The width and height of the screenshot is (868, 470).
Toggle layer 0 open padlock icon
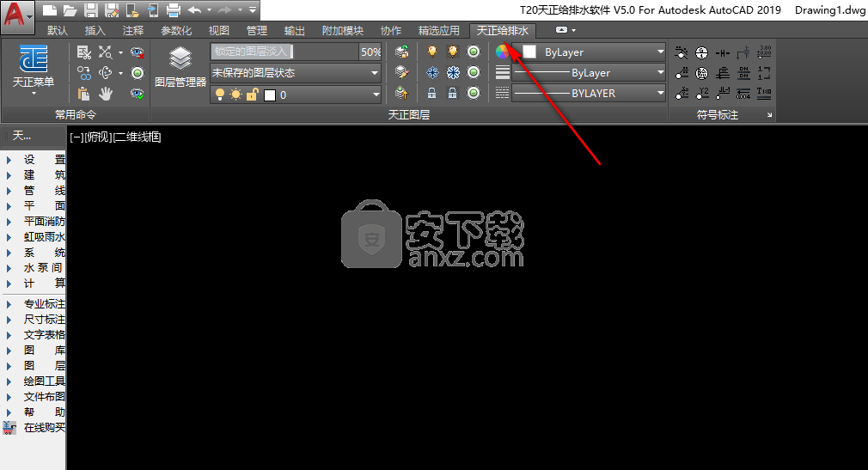pos(252,95)
